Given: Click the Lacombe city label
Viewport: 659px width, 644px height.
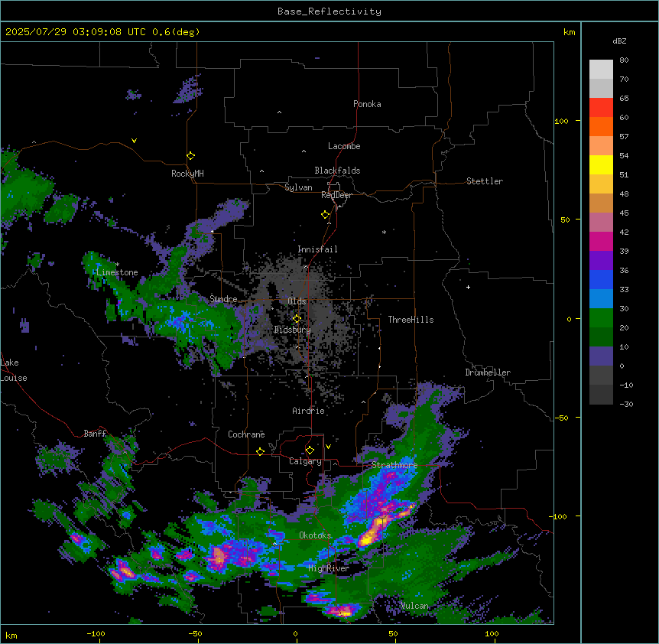Looking at the screenshot, I should pos(344,146).
